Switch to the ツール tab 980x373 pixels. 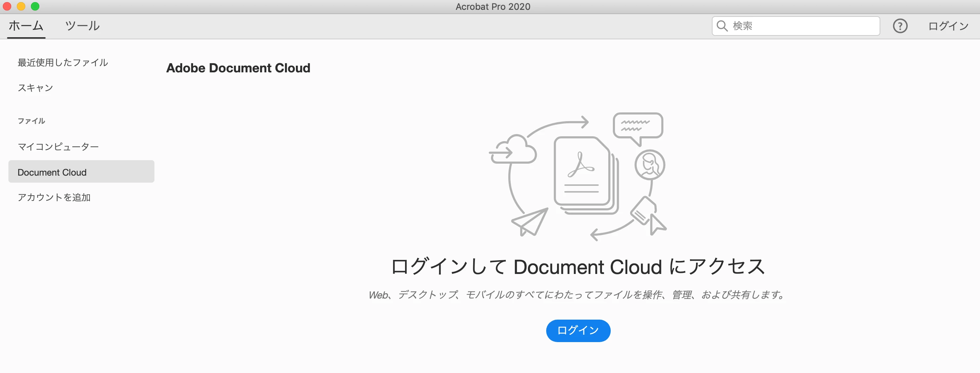82,26
